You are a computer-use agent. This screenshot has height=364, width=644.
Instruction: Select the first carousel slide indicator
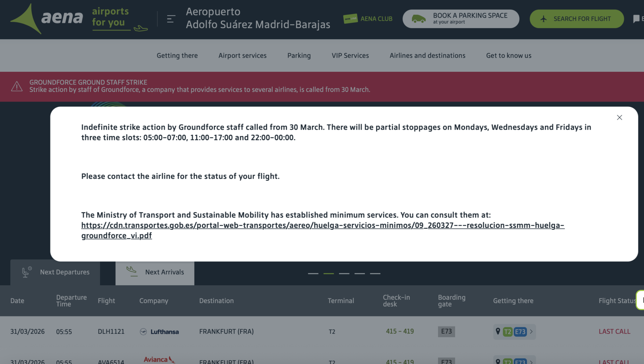[x=313, y=274]
